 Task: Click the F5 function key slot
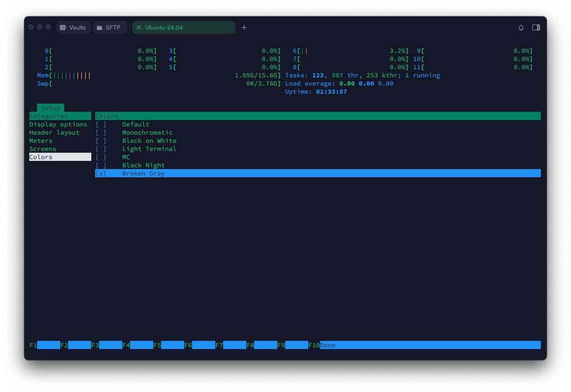169,345
